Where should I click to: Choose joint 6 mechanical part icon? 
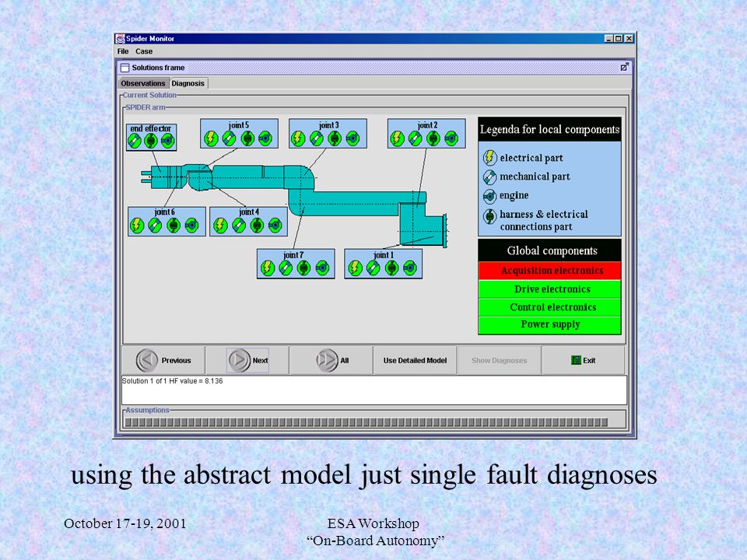[156, 226]
